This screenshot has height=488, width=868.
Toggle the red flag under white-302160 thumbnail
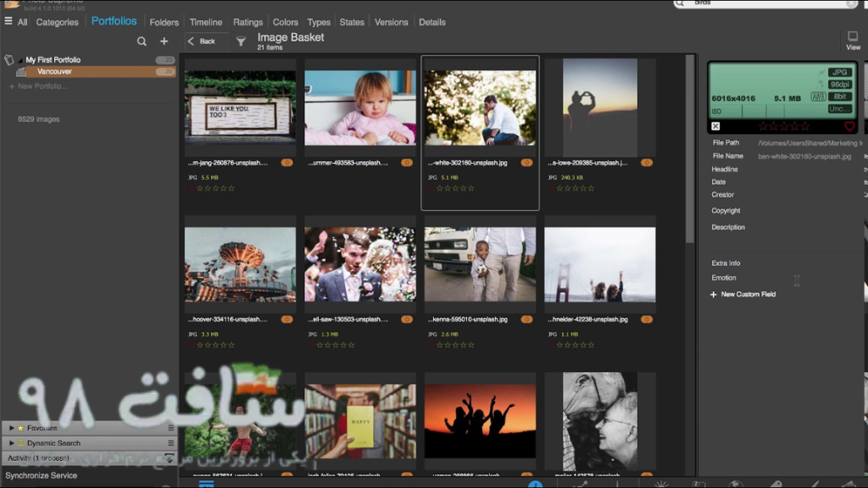point(431,189)
